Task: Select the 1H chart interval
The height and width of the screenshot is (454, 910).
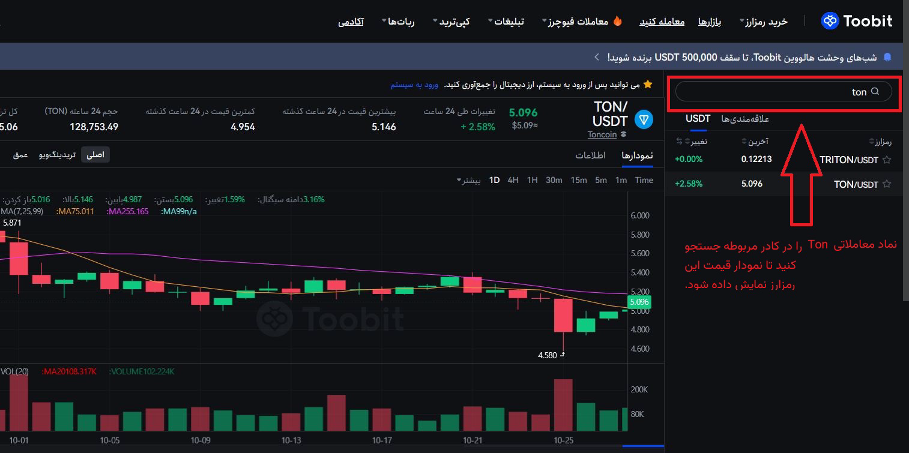Action: (x=532, y=180)
